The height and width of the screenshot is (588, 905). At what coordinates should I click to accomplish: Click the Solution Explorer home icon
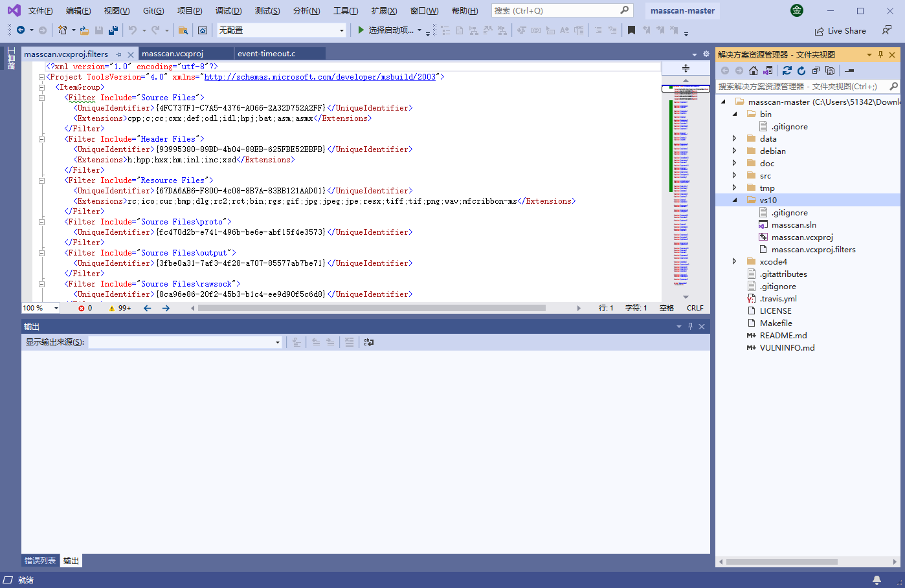click(753, 70)
